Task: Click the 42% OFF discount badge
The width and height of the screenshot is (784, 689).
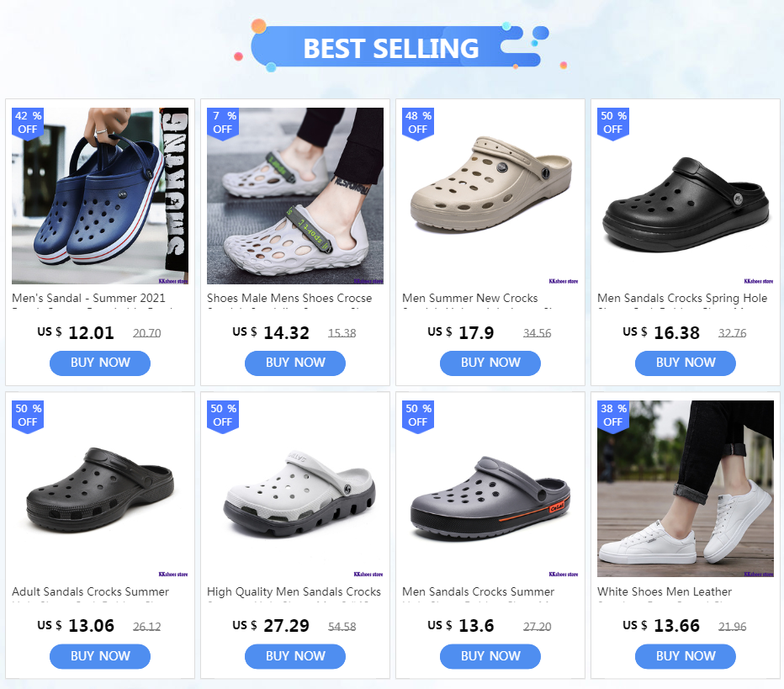Action: point(28,124)
